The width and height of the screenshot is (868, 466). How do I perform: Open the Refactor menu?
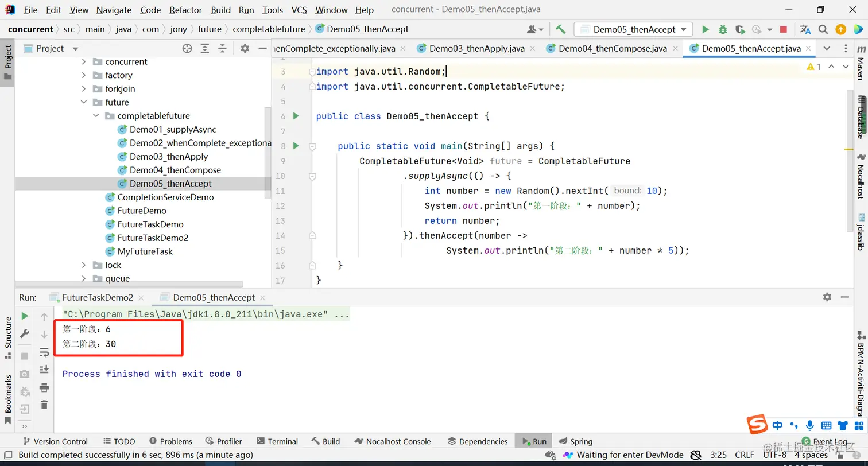pos(185,10)
